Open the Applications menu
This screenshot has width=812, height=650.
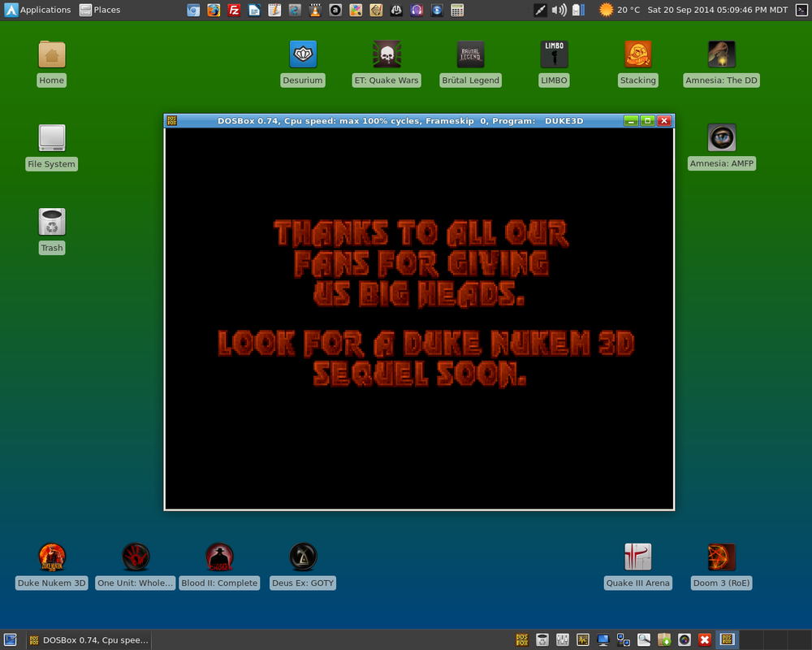(x=38, y=10)
